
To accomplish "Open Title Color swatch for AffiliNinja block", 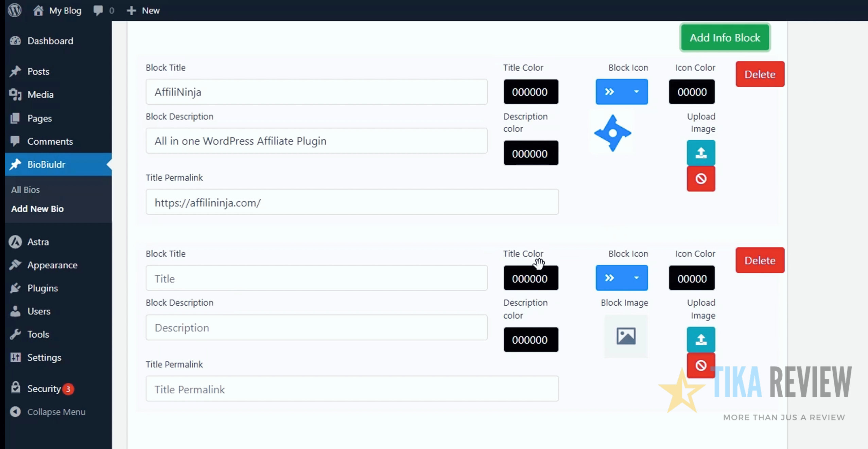I will tap(531, 92).
